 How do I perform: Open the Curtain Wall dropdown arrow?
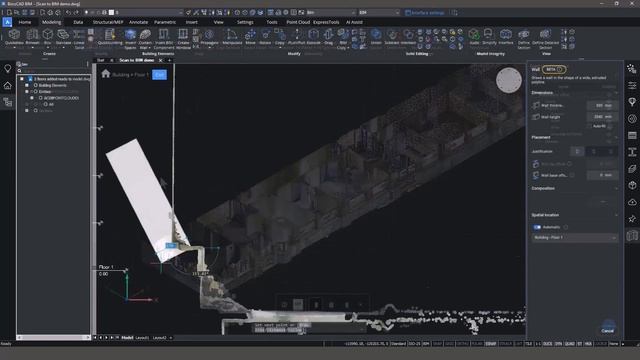[x=149, y=48]
